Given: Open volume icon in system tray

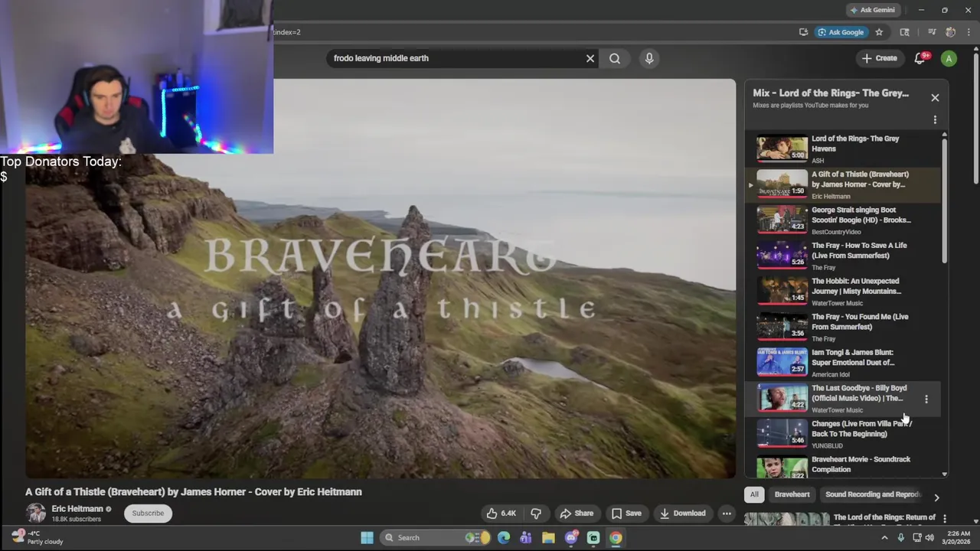Looking at the screenshot, I should click(x=931, y=537).
